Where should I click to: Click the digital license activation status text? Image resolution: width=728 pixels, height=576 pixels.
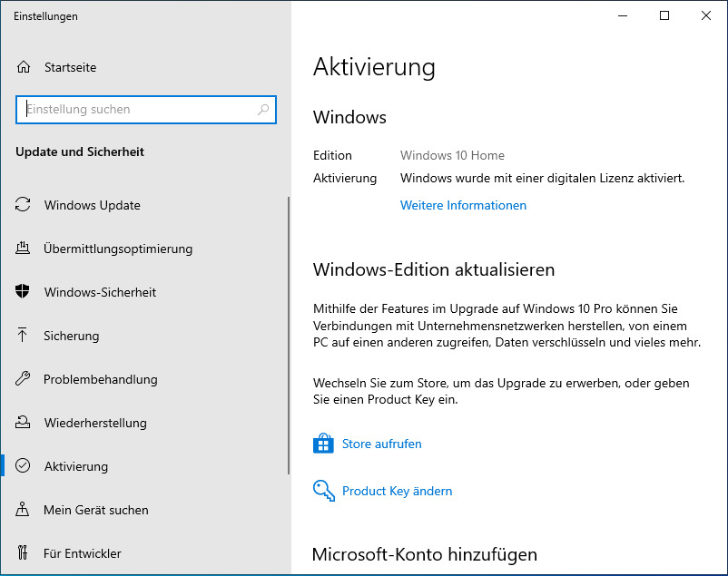[x=542, y=178]
